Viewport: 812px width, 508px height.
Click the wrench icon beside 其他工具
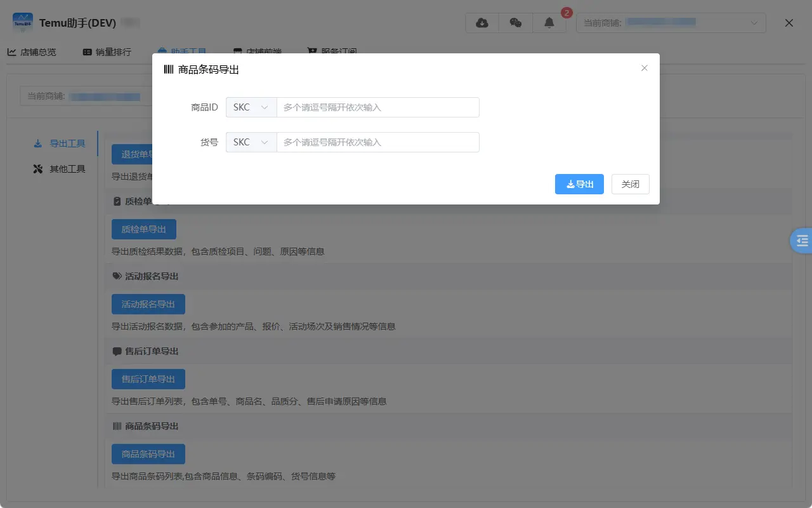[38, 168]
